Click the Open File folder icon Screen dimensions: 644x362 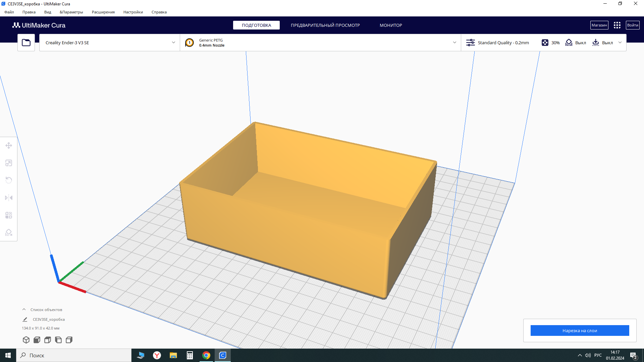pyautogui.click(x=26, y=43)
